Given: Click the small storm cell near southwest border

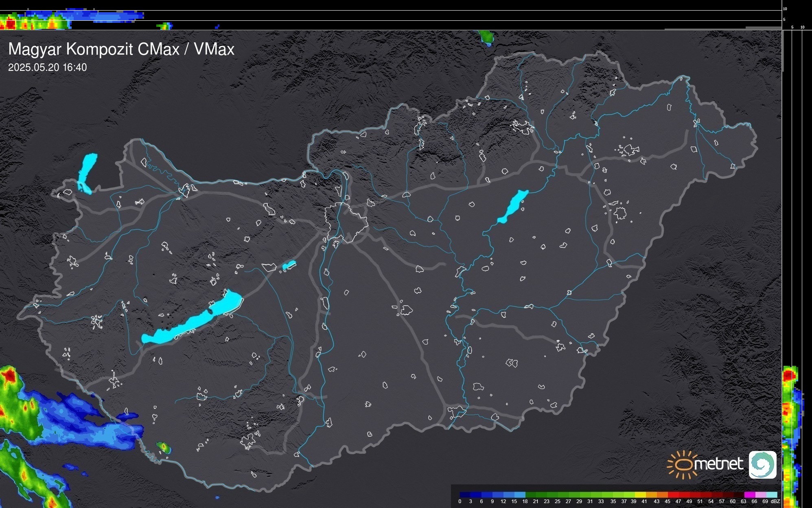Looking at the screenshot, I should [x=164, y=448].
